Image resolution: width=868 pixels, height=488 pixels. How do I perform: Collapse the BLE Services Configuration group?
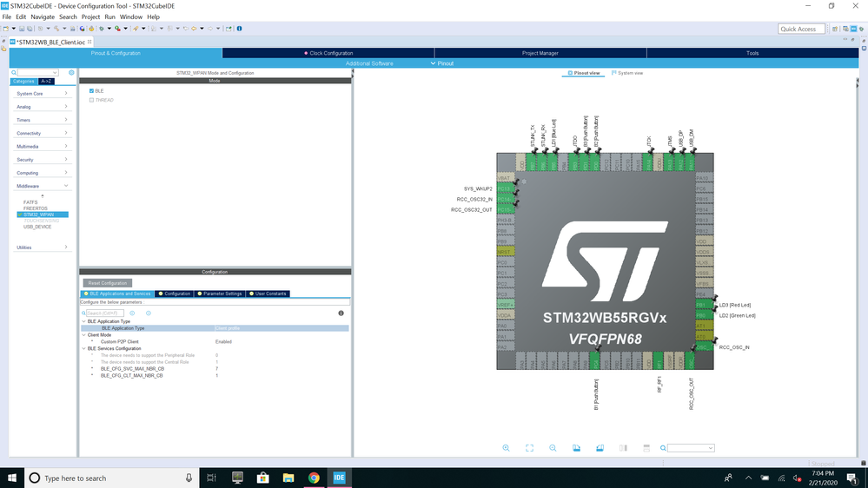click(84, 348)
